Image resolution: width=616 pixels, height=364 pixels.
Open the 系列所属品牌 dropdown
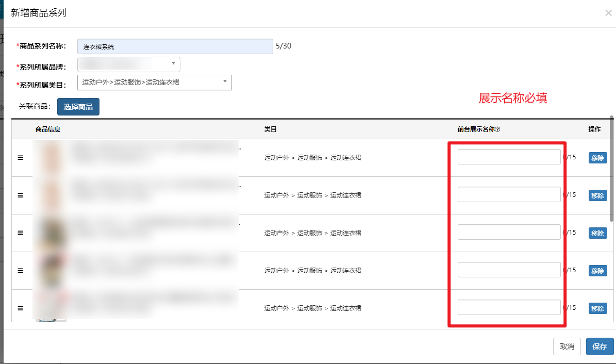pos(128,64)
